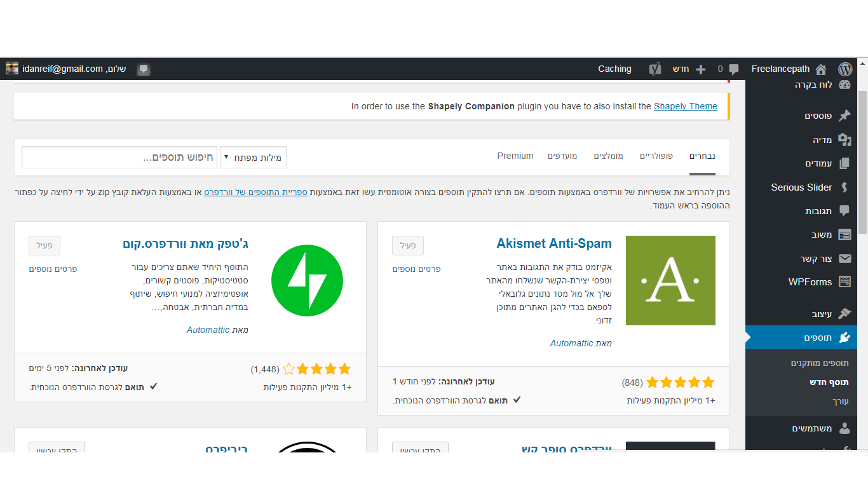
Task: Click the Freelancepath site name
Action: [780, 69]
